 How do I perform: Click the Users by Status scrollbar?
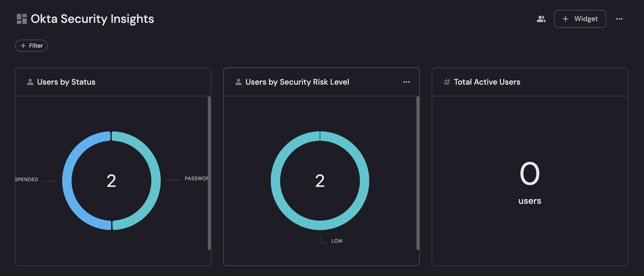[209, 173]
